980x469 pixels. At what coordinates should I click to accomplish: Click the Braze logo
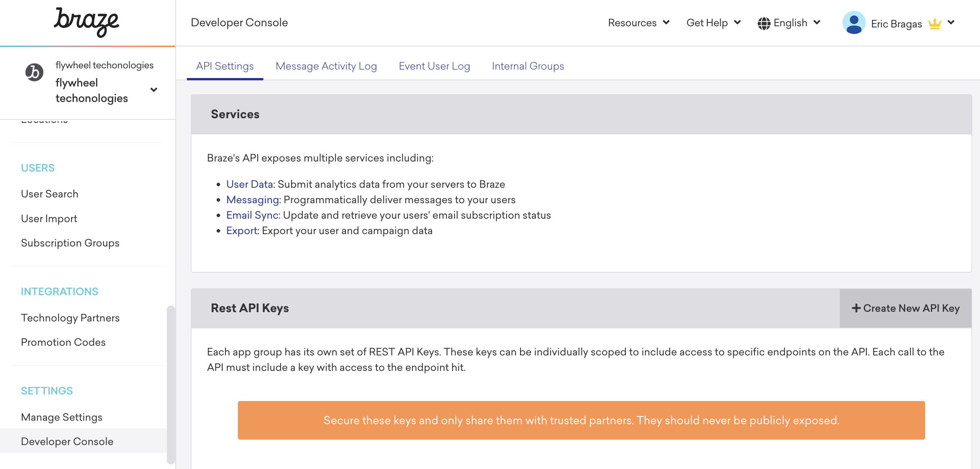click(x=86, y=22)
